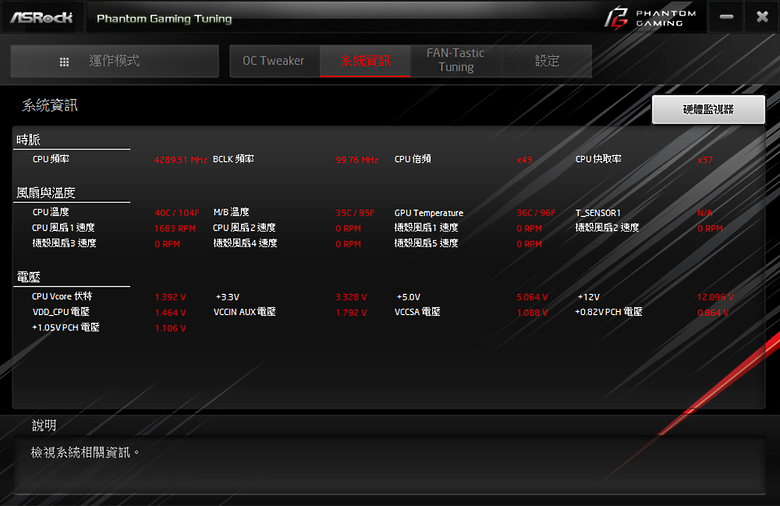780x506 pixels.
Task: Click the ASRock logo
Action: click(41, 18)
